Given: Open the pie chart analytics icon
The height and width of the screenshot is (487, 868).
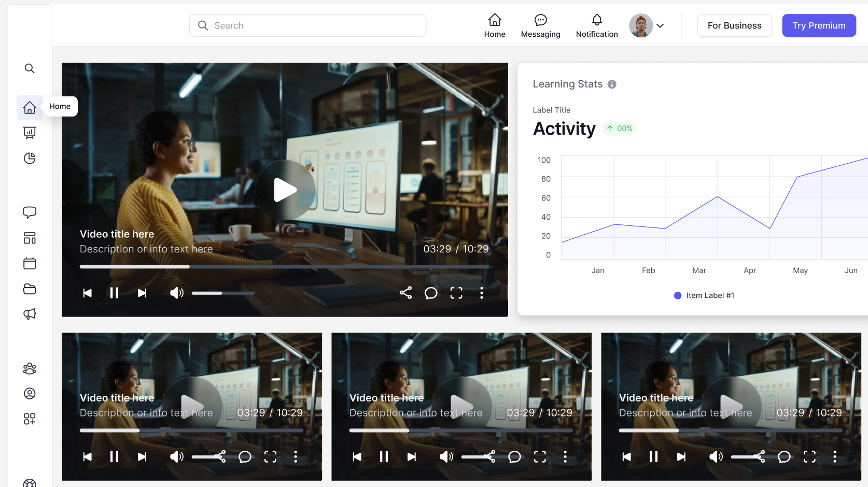Looking at the screenshot, I should (x=30, y=158).
